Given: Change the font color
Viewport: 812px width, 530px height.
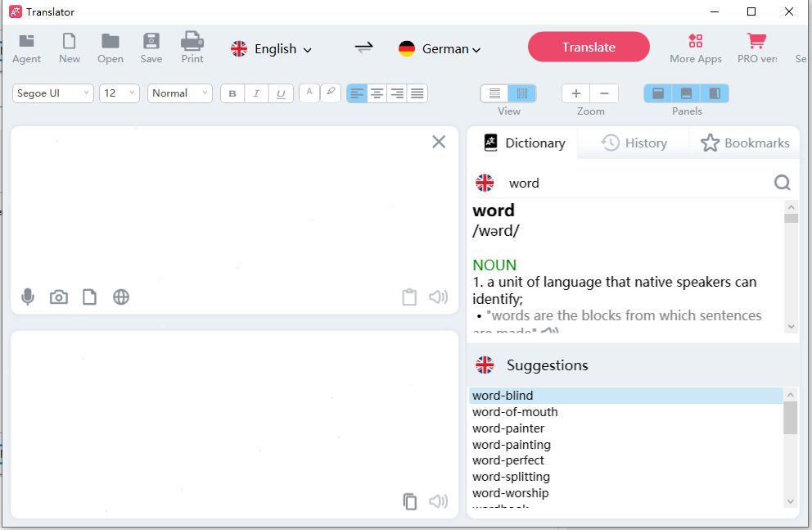Looking at the screenshot, I should point(309,93).
